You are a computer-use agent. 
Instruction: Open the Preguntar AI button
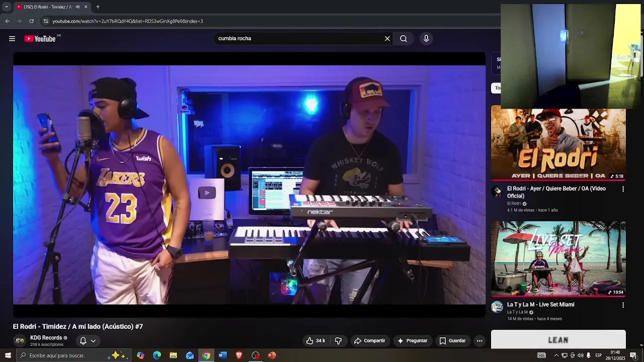[412, 341]
